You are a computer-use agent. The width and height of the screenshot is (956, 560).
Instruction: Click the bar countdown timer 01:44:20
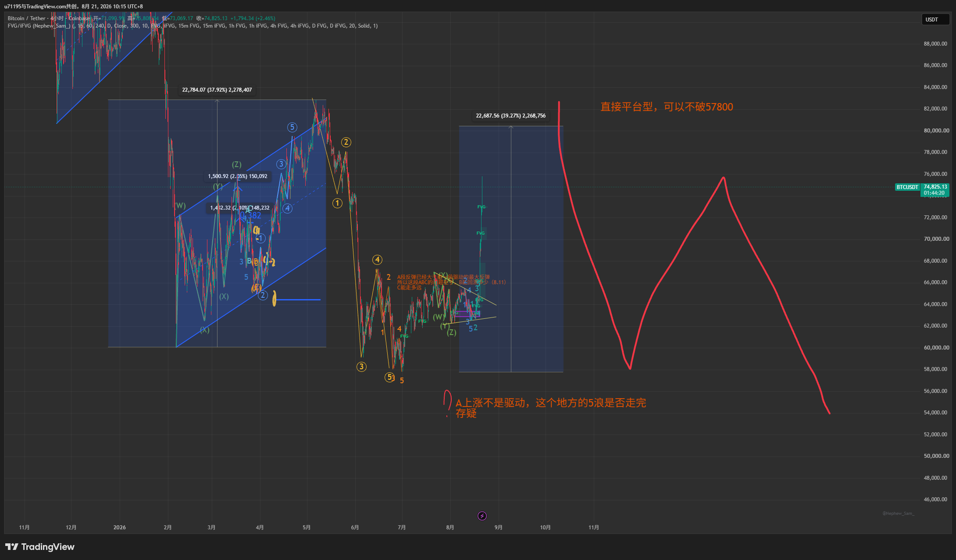point(934,193)
